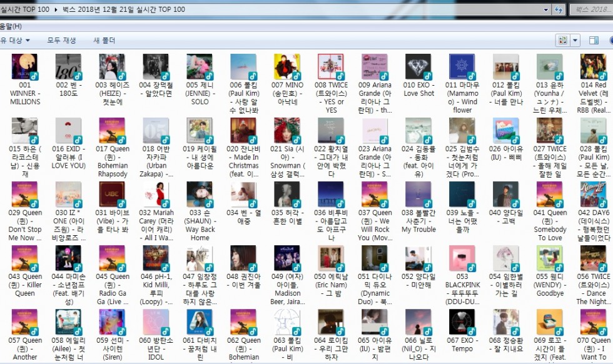The image size is (613, 364).
Task: Click the 044 마미손 - 소년점프 label
Action: (68, 289)
